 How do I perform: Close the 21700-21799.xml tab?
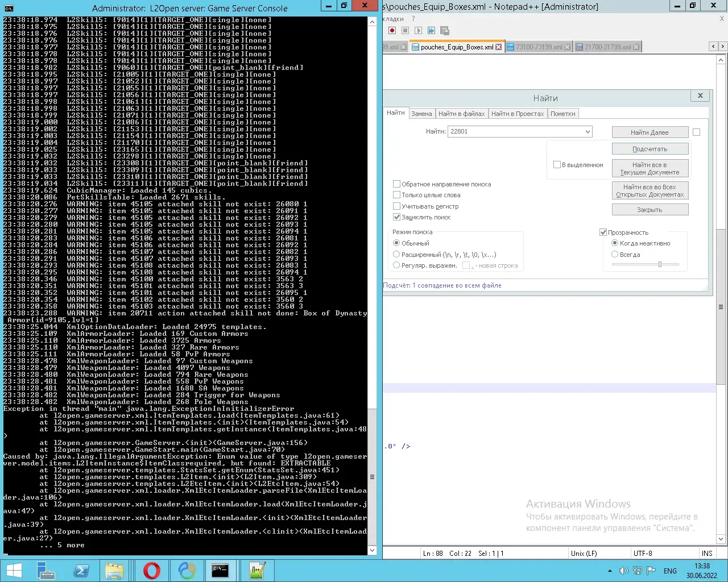[x=636, y=47]
